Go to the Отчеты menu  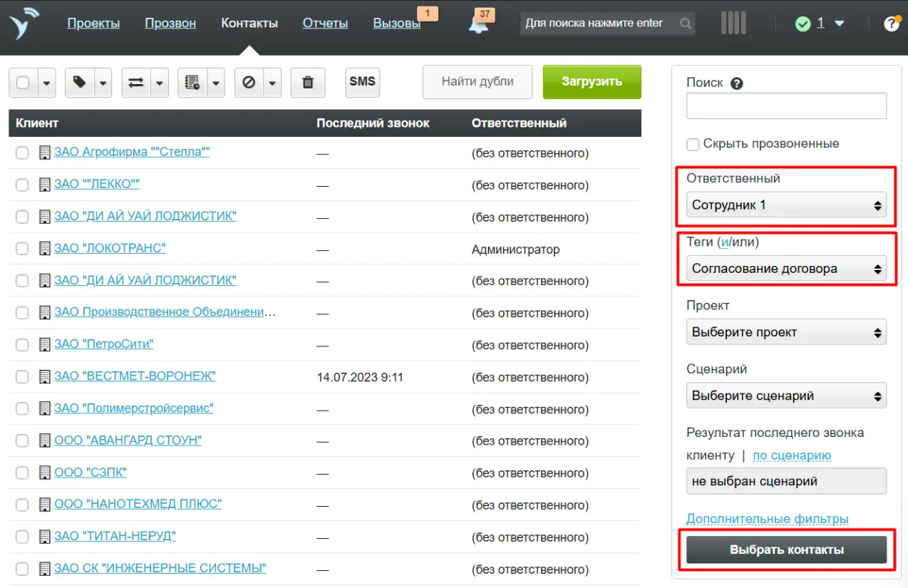(x=325, y=24)
